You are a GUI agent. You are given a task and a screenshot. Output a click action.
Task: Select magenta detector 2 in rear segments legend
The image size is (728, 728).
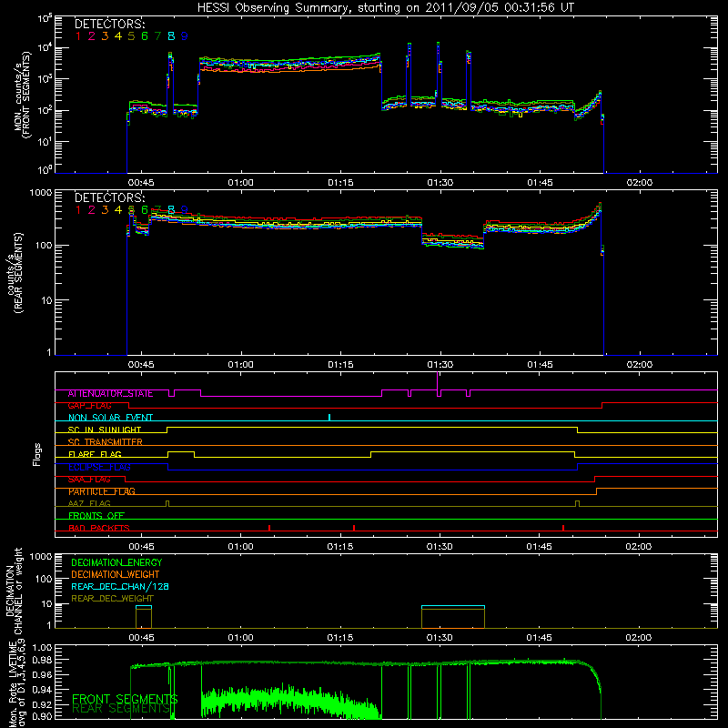click(92, 210)
